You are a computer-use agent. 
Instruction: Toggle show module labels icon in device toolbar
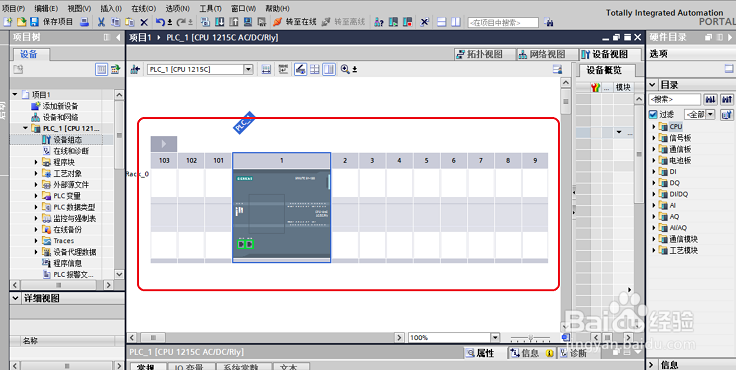tap(283, 69)
